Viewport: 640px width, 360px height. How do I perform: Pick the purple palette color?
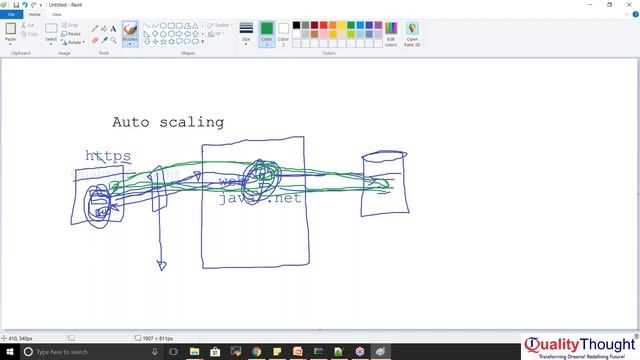click(x=378, y=25)
